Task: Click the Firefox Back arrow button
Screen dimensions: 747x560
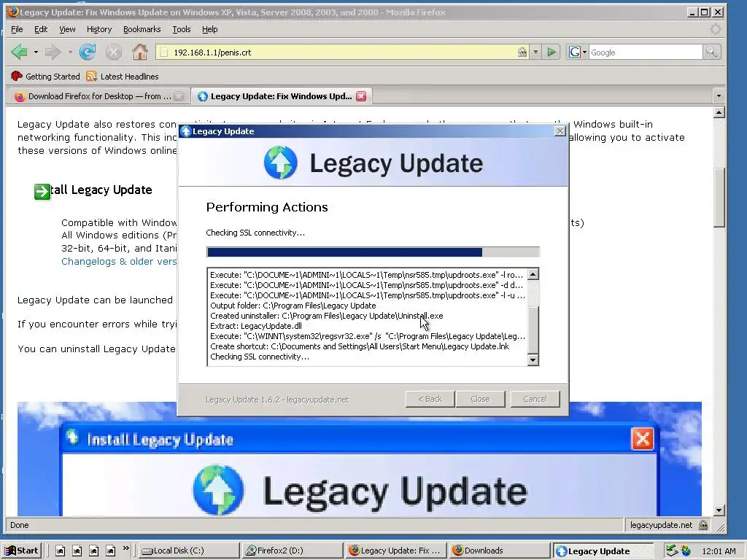Action: click(x=19, y=52)
